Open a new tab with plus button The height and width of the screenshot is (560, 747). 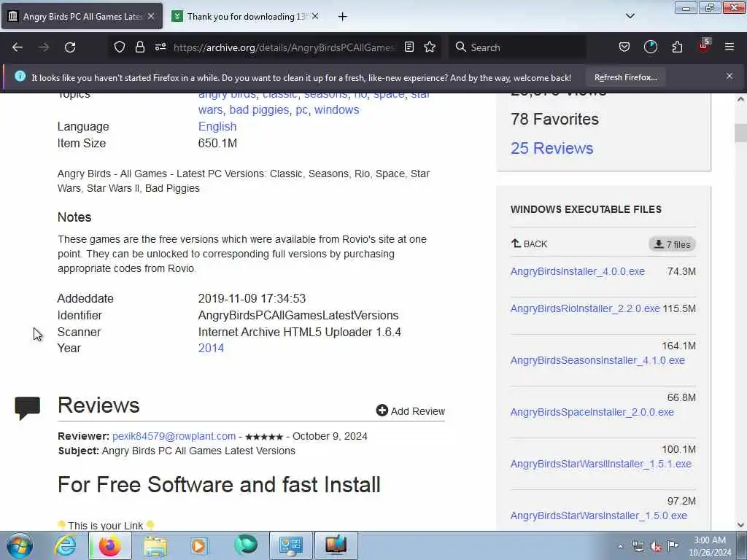point(343,17)
